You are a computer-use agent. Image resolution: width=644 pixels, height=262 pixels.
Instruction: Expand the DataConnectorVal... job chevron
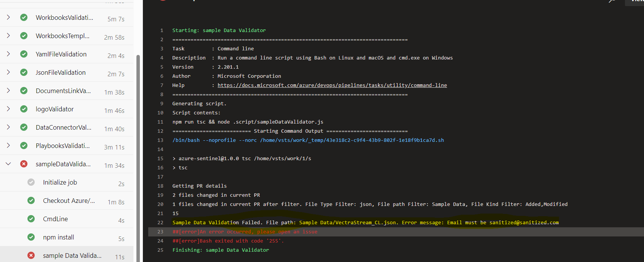tap(8, 127)
